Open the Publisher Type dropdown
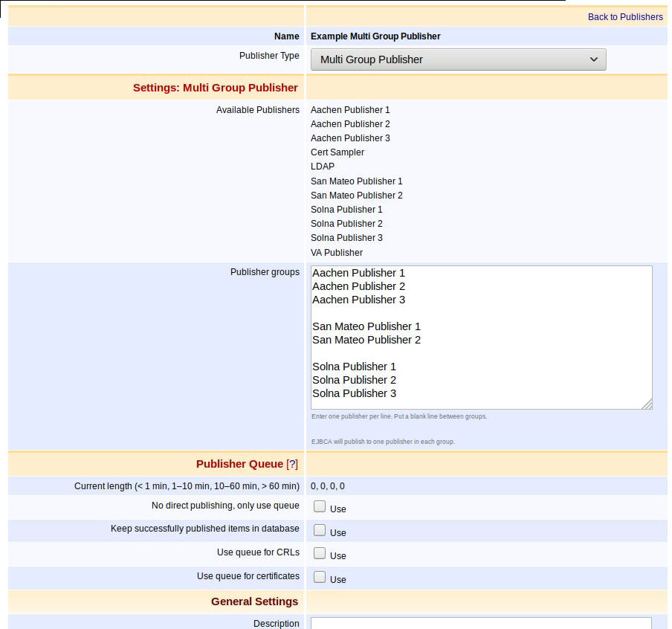The image size is (672, 629). (x=458, y=59)
